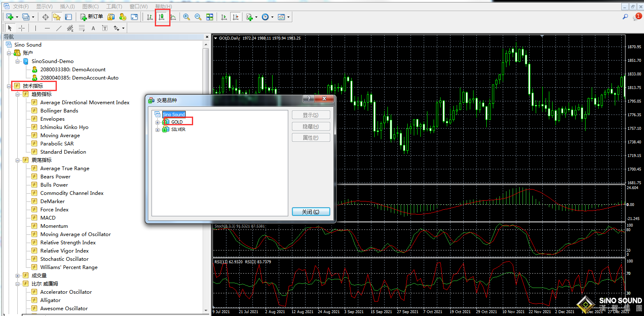This screenshot has height=316, width=644.
Task: Switch chart to candlestick display
Action: (x=162, y=17)
